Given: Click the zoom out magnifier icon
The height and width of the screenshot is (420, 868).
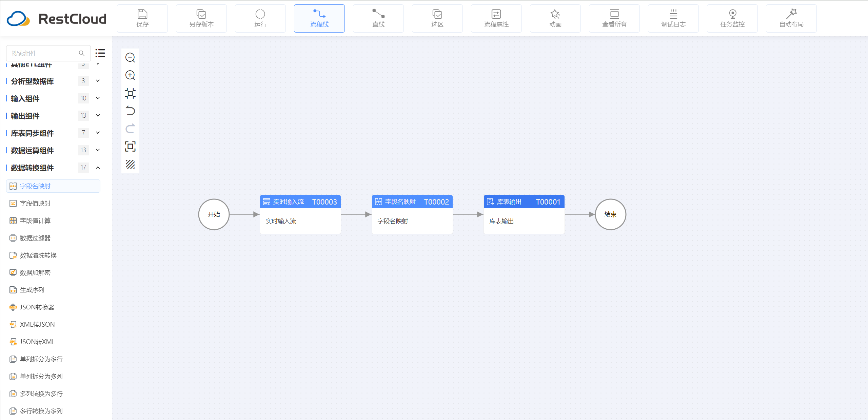Looking at the screenshot, I should [130, 58].
